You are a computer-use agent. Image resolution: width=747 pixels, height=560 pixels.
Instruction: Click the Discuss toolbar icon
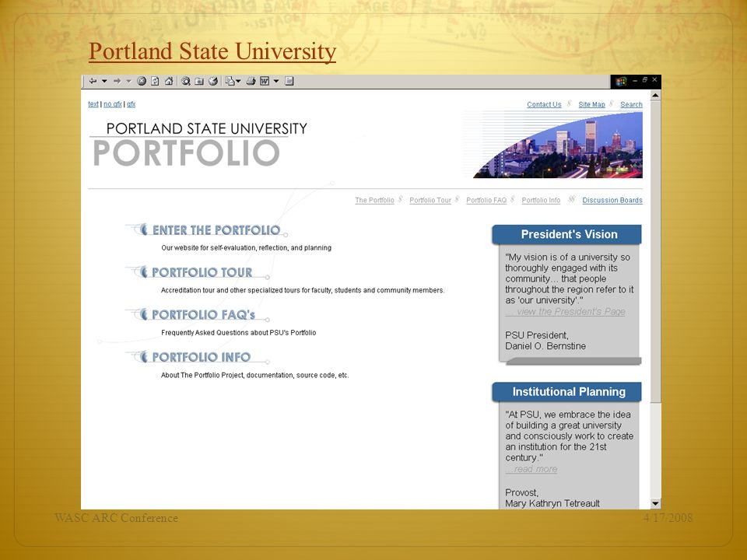[289, 81]
